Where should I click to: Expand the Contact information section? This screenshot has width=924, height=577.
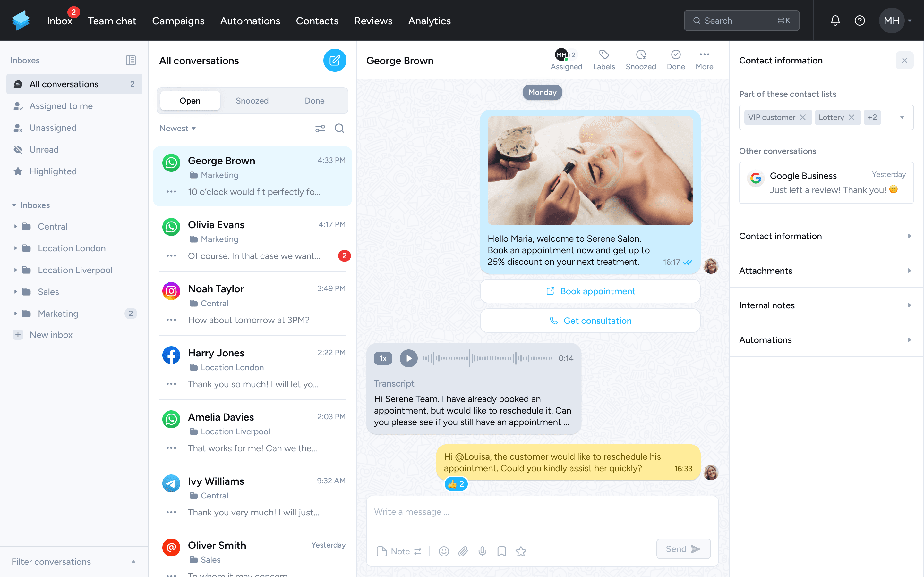pos(825,236)
